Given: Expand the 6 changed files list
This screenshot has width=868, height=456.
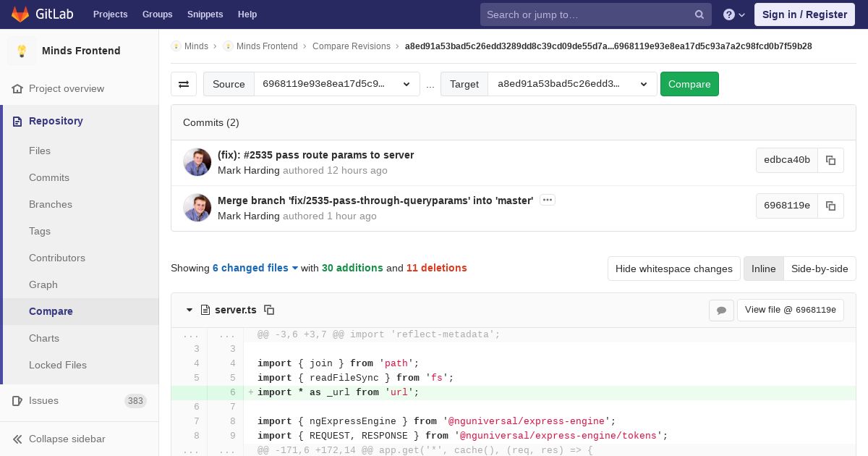Looking at the screenshot, I should coord(255,268).
